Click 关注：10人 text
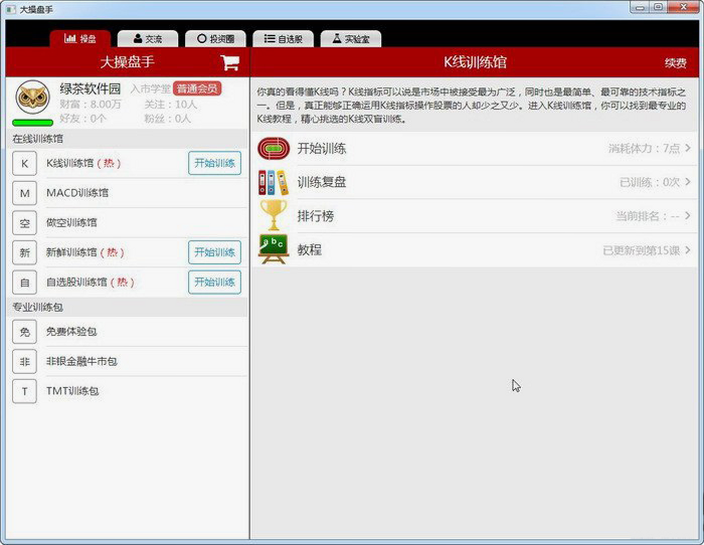 click(x=171, y=105)
